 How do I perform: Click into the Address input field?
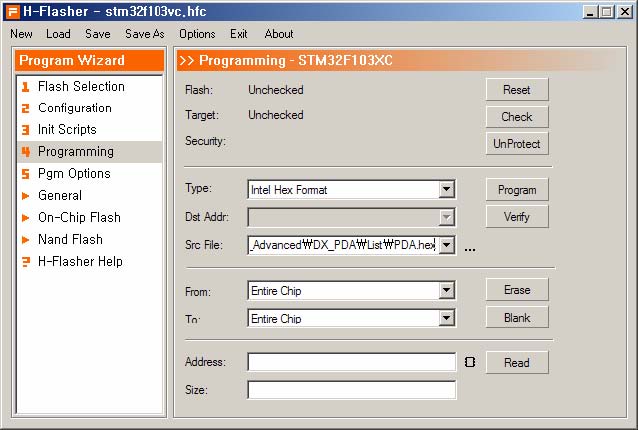[352, 362]
